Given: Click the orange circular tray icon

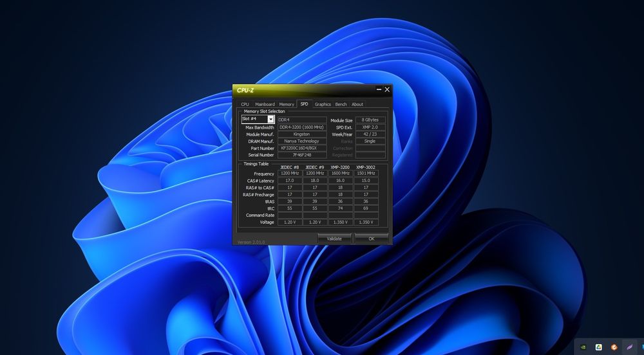Looking at the screenshot, I should pos(614,347).
